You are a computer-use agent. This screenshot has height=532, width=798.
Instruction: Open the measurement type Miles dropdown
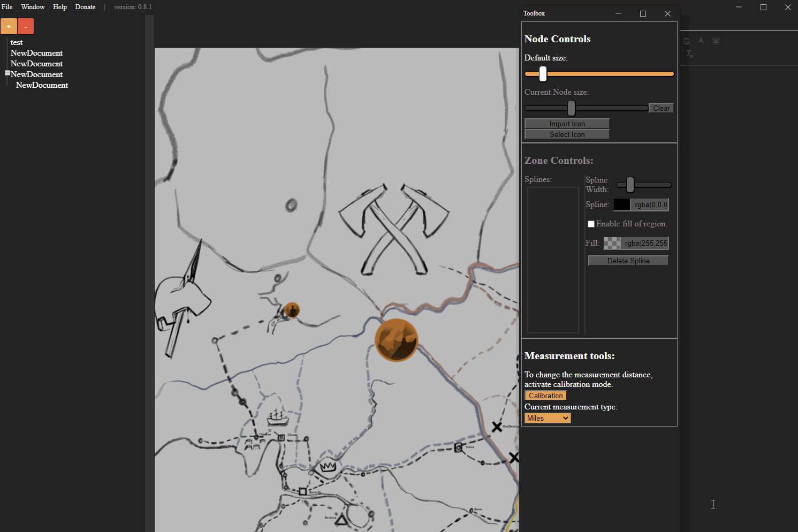[548, 418]
